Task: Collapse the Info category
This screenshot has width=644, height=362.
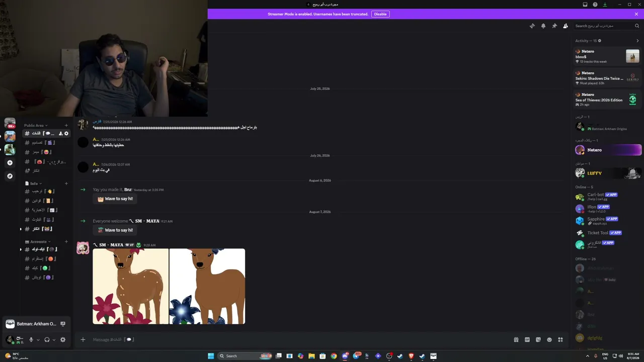Action: (34, 184)
